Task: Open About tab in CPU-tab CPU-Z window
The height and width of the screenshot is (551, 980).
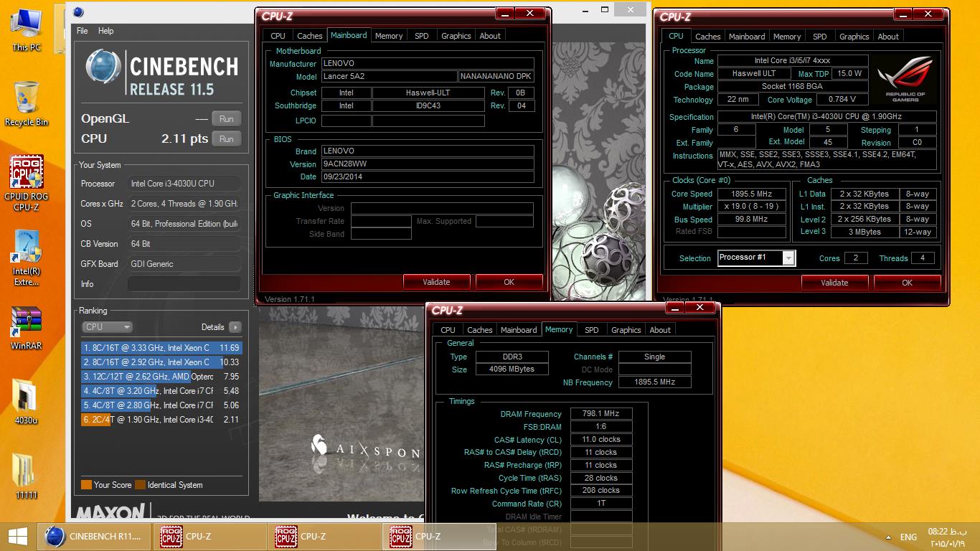Action: (x=889, y=37)
